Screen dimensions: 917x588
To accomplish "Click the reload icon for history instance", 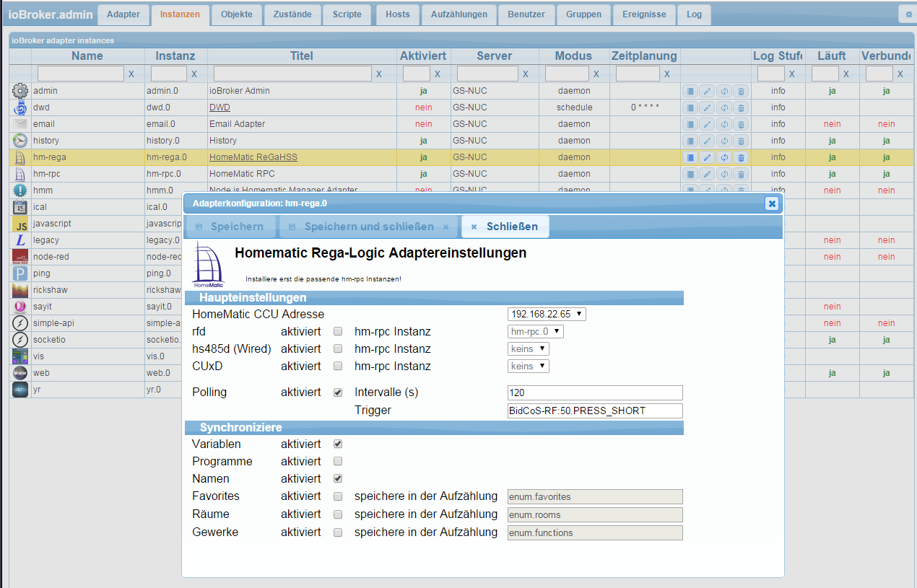I will tap(724, 141).
